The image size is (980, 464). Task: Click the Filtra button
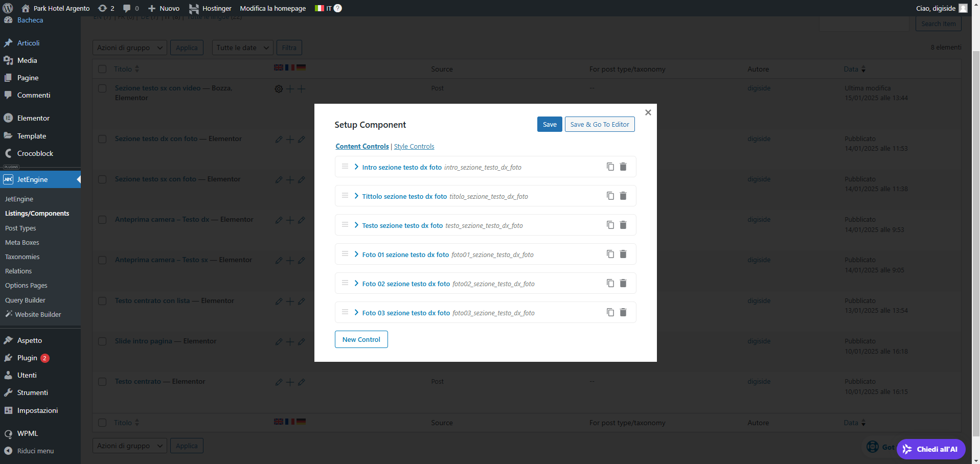click(x=289, y=48)
